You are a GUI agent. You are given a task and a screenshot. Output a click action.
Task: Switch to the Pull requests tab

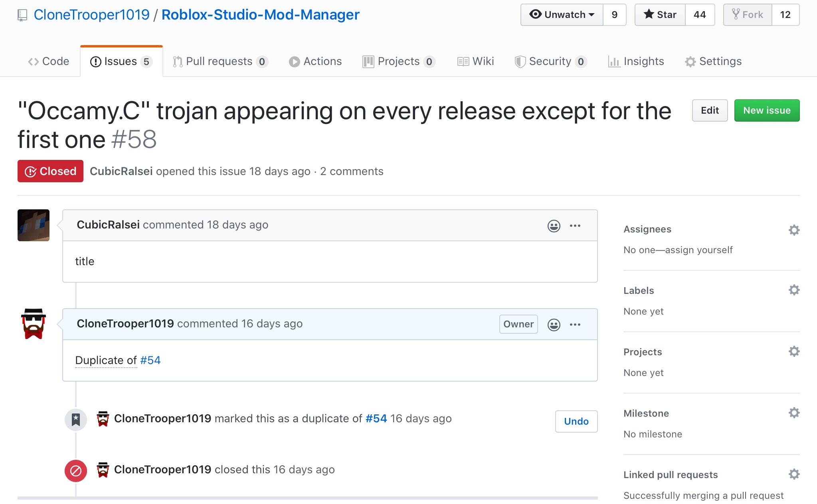click(x=220, y=61)
